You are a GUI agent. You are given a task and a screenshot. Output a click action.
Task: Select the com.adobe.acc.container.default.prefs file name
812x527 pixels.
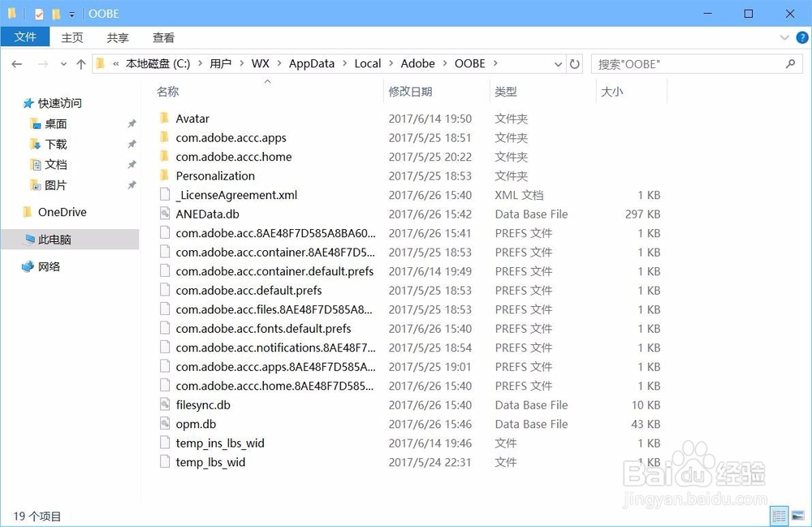click(x=274, y=271)
